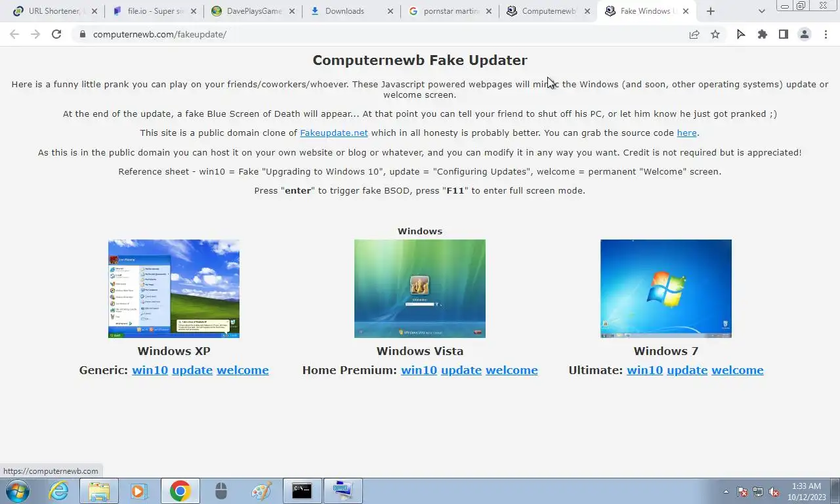Click the Windows 7 desktop thumbnail
The image size is (840, 504).
(x=666, y=289)
